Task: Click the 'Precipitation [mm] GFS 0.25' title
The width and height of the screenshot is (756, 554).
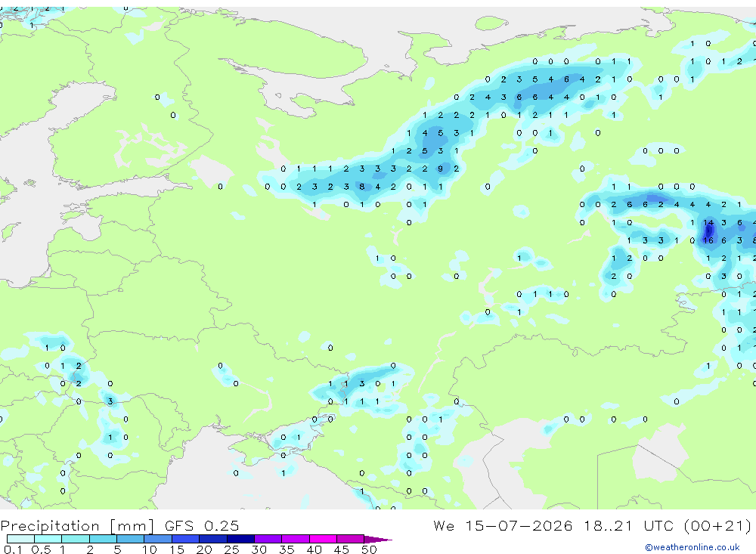Action: [119, 525]
